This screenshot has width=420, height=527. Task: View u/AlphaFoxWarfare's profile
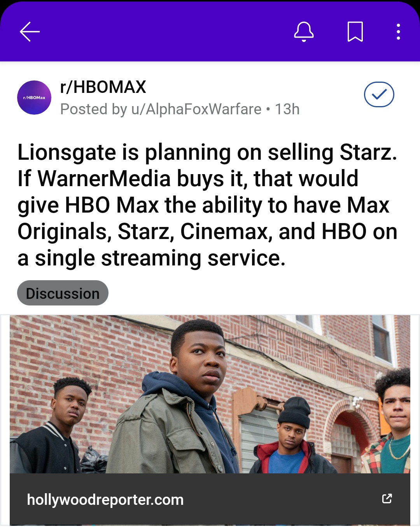coord(196,109)
